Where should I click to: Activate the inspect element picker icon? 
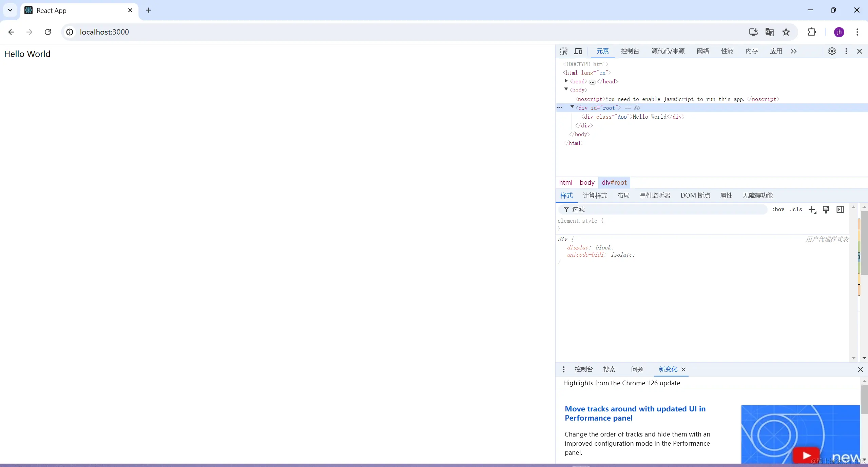click(x=564, y=51)
